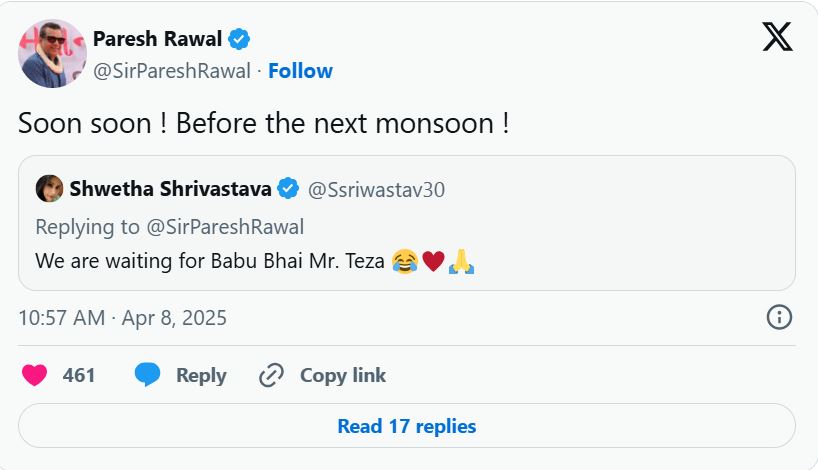The width and height of the screenshot is (818, 470).
Task: Click the blue reply speech bubble icon
Action: coord(148,375)
